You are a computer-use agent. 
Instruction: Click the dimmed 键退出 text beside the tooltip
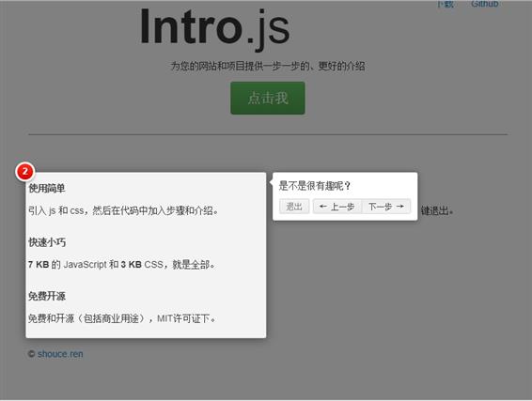point(437,211)
